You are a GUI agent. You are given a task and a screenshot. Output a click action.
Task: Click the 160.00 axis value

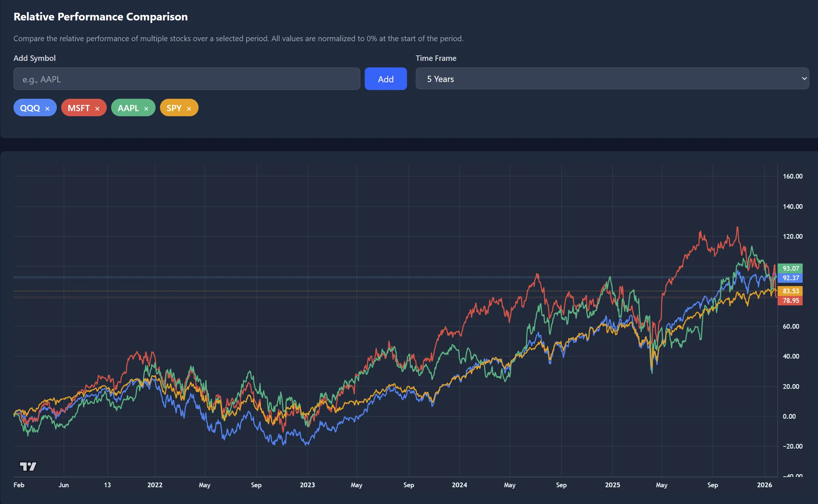click(792, 176)
